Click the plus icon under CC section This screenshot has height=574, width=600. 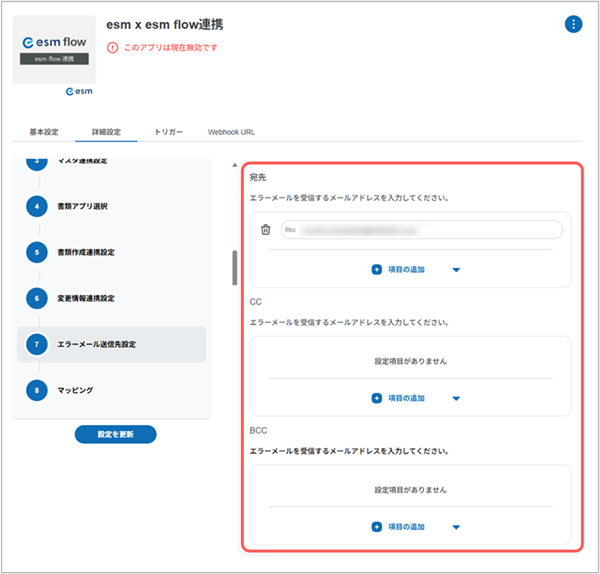(377, 398)
